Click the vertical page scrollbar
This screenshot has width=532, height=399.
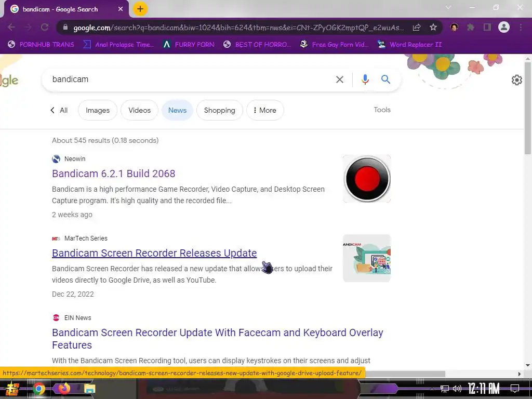click(528, 108)
